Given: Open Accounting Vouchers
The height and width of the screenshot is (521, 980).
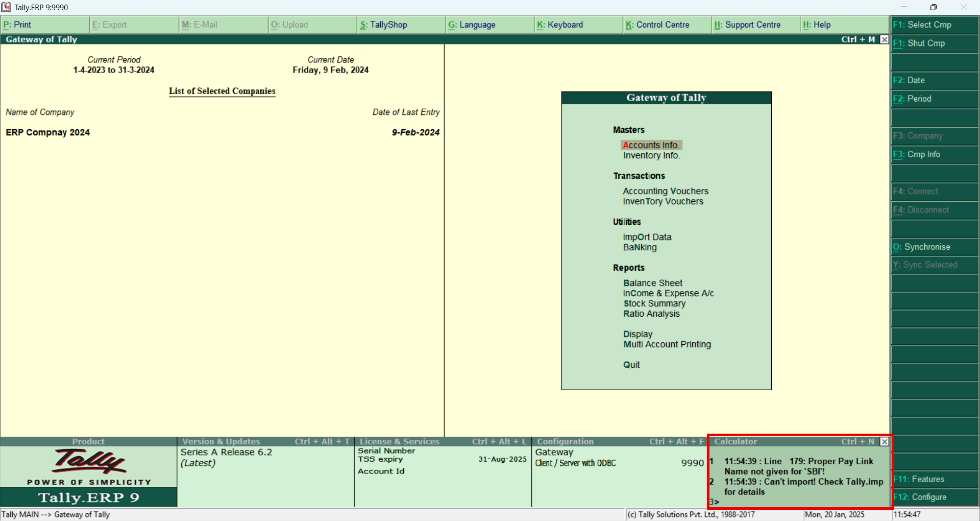Looking at the screenshot, I should (666, 191).
